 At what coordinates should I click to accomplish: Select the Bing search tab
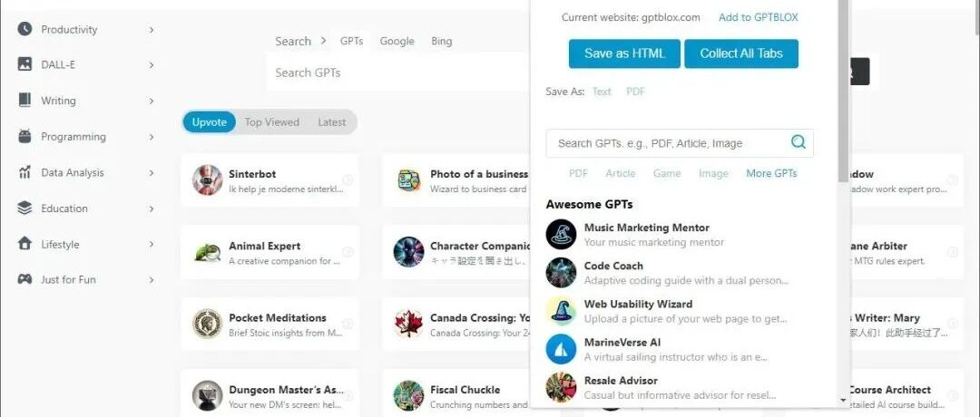441,41
